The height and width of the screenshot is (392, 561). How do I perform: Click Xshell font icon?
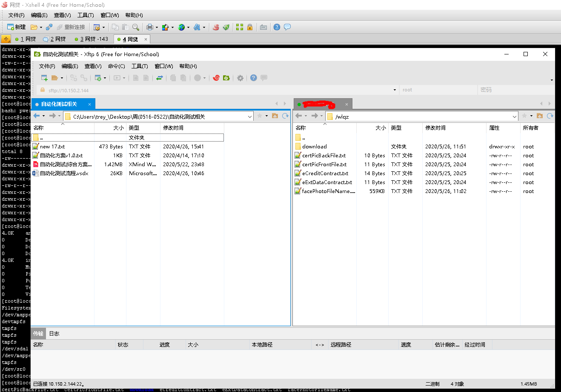click(197, 27)
